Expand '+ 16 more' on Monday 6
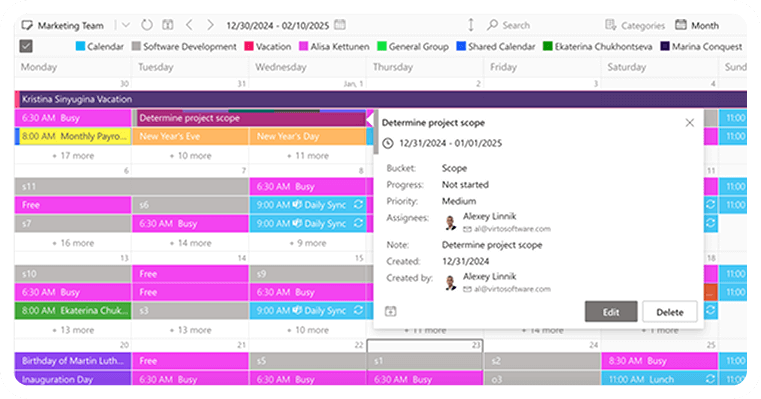 click(73, 243)
